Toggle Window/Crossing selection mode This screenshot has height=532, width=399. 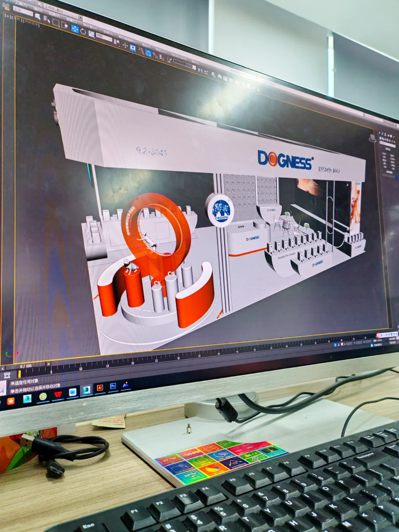(64, 25)
